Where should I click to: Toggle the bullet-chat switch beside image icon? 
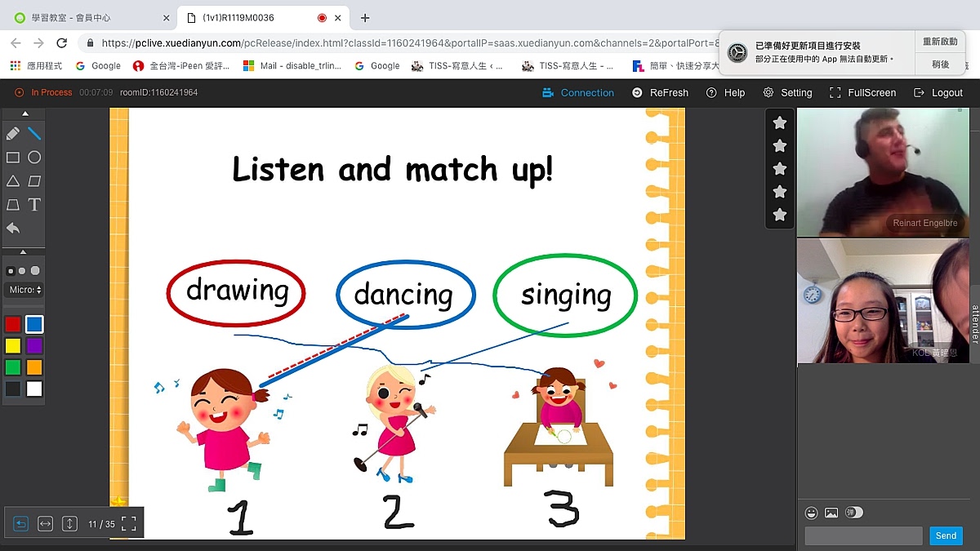click(x=853, y=513)
